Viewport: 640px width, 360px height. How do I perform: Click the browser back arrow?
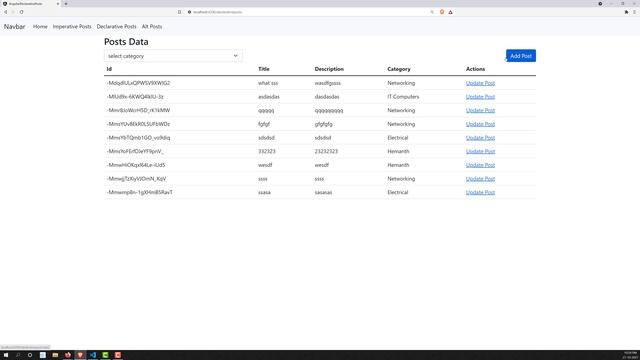[6, 12]
